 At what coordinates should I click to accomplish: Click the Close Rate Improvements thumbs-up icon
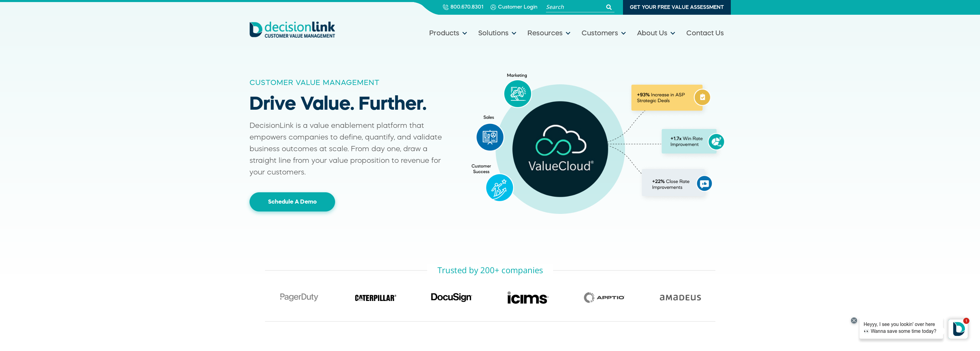[x=704, y=183]
